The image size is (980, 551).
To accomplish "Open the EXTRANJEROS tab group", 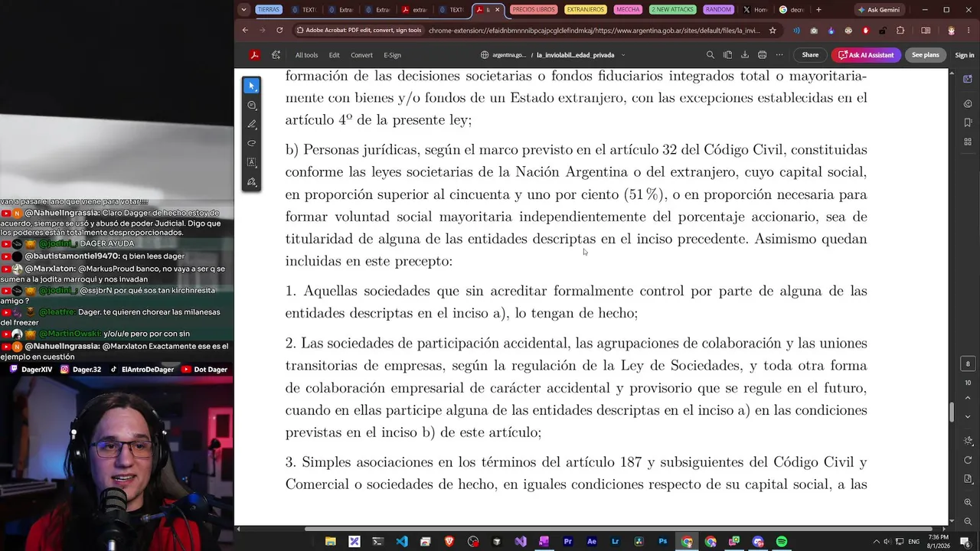I will click(586, 10).
